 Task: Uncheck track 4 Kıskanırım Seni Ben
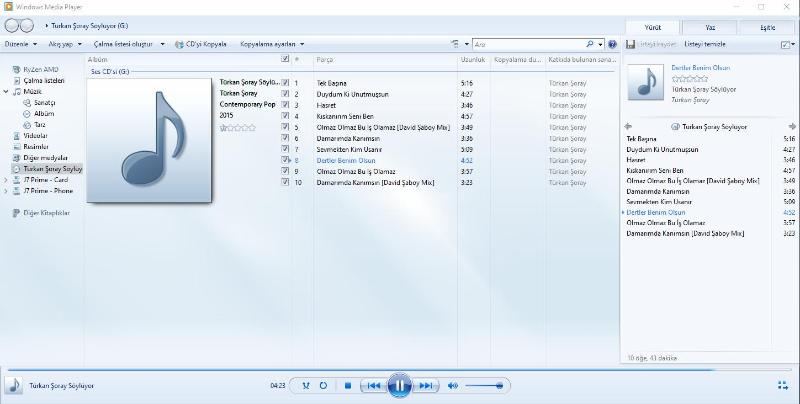point(285,116)
